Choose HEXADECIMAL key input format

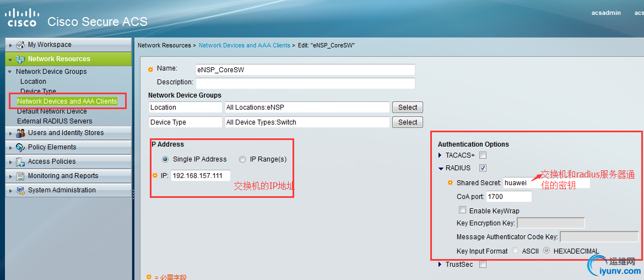pyautogui.click(x=546, y=251)
